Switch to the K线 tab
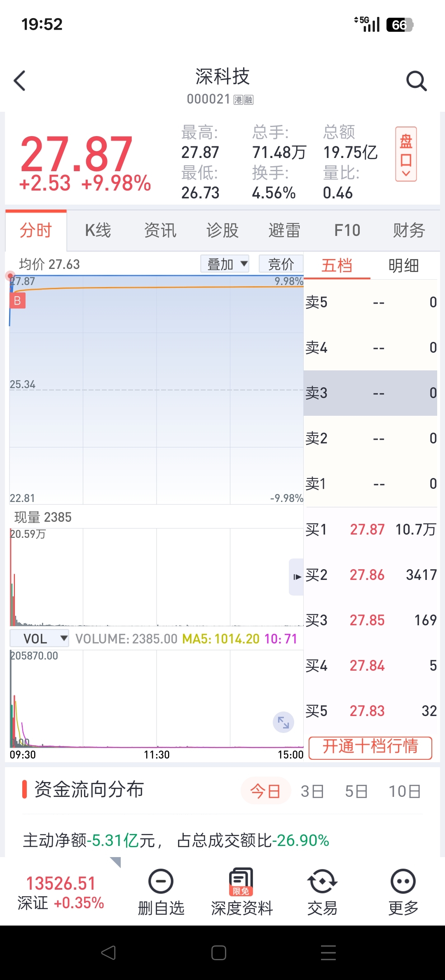This screenshot has width=445, height=980. coord(98,231)
